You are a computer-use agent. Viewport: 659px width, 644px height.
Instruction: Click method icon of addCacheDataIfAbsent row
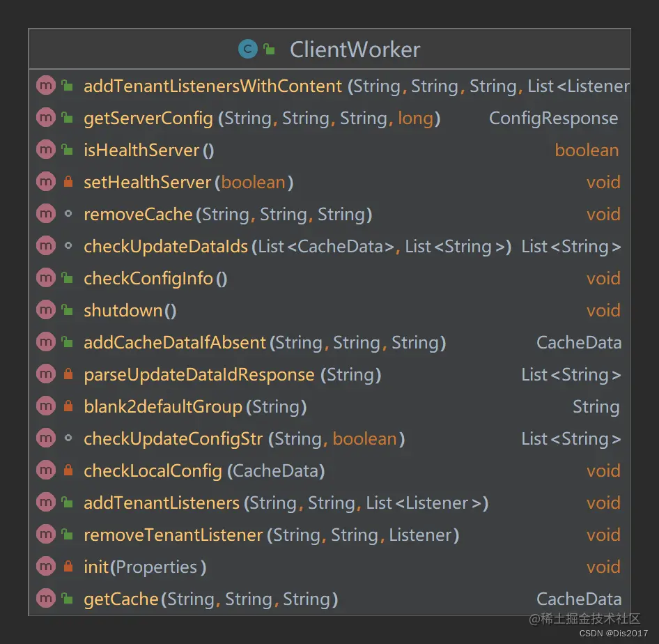(46, 342)
